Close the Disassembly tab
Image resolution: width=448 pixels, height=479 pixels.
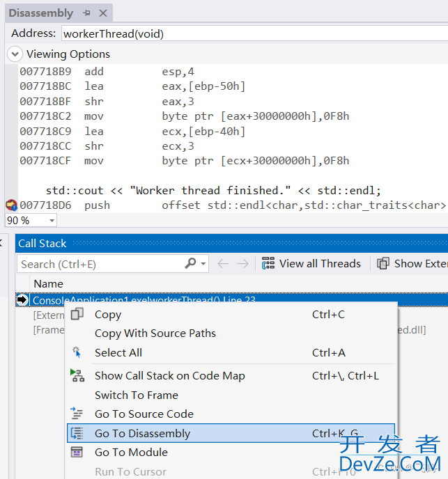103,13
